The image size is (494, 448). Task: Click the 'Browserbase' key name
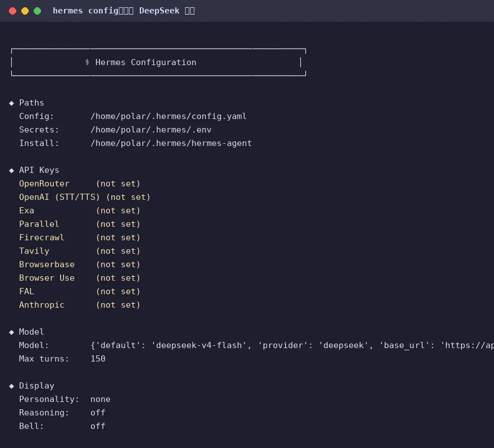coord(47,264)
